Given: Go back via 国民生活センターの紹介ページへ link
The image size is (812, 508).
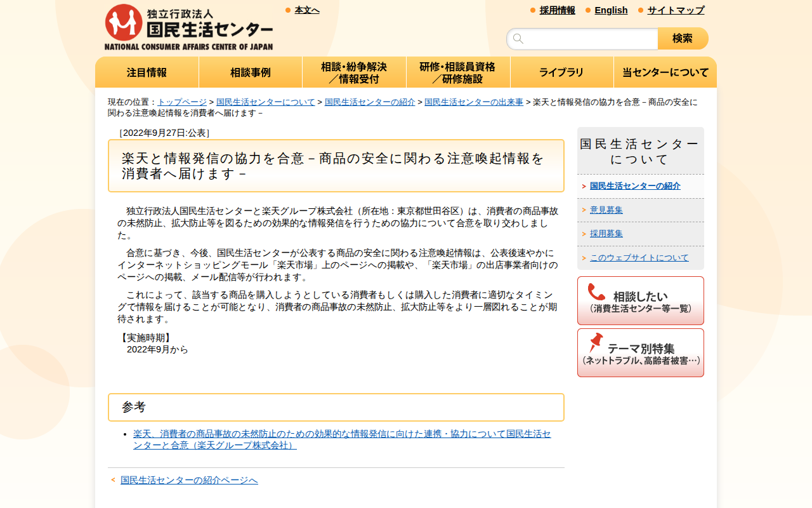Looking at the screenshot, I should 189,480.
